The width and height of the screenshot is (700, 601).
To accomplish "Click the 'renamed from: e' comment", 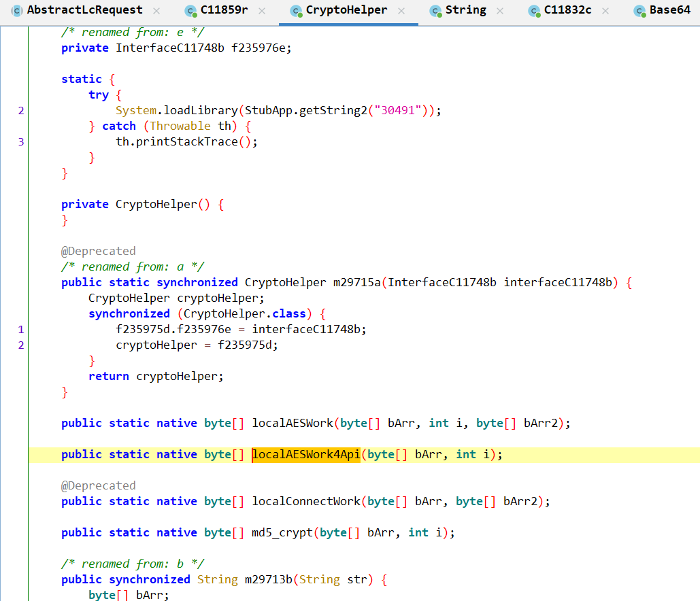I will pyautogui.click(x=133, y=32).
